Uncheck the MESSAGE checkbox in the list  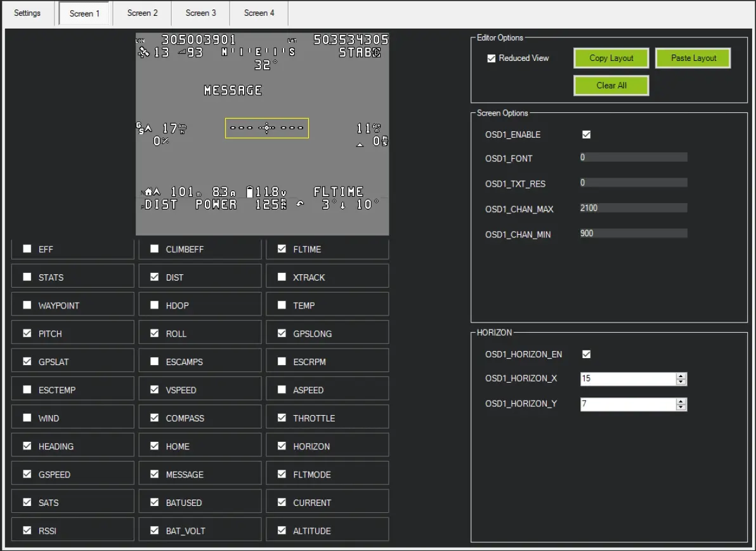[154, 474]
